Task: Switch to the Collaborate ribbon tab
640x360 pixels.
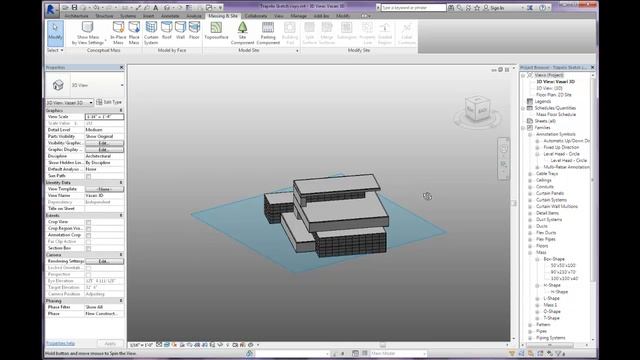Action: (x=256, y=16)
